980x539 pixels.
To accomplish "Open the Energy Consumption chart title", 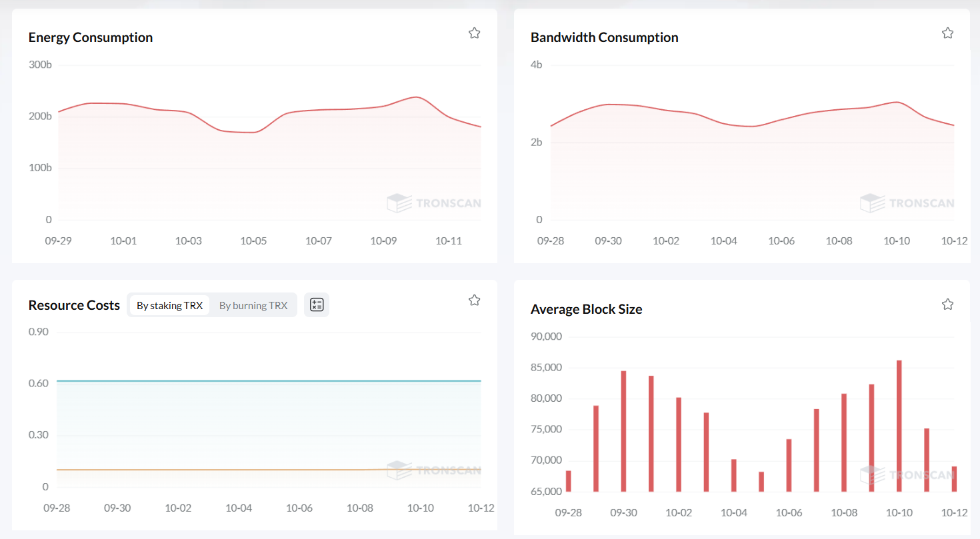I will 91,37.
